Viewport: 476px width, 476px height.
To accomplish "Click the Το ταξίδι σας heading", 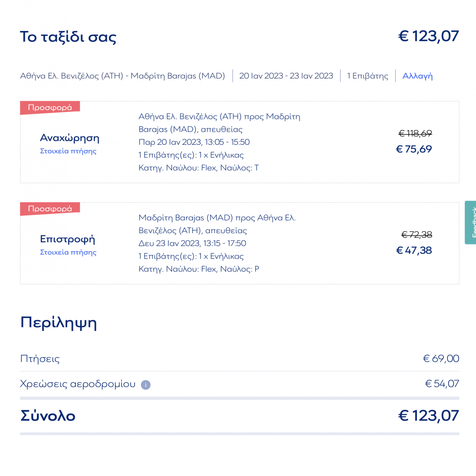I will pos(68,37).
